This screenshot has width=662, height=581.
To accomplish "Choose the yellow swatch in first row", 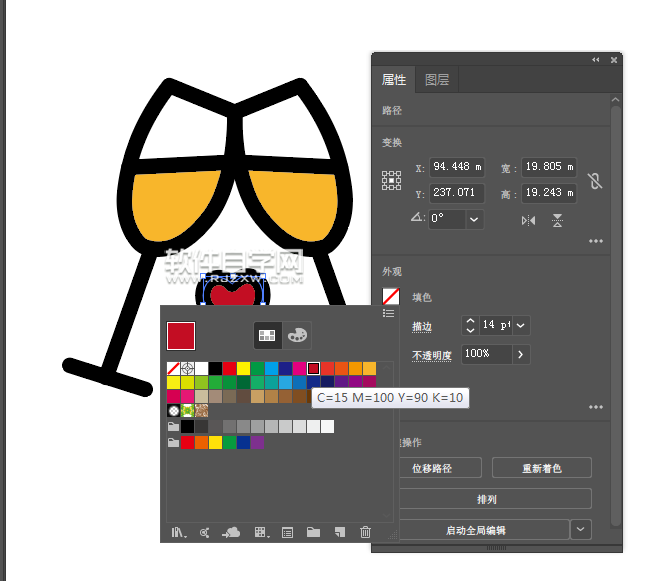I will point(243,369).
